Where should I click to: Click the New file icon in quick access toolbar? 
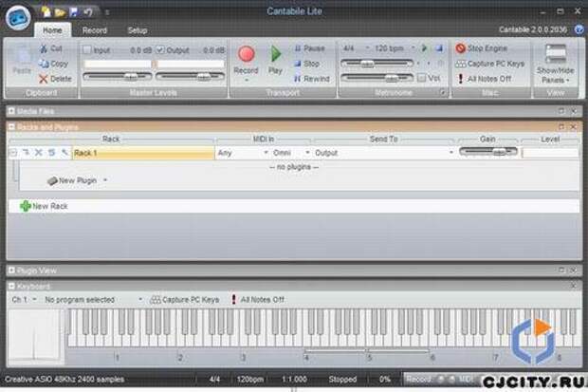(x=46, y=12)
